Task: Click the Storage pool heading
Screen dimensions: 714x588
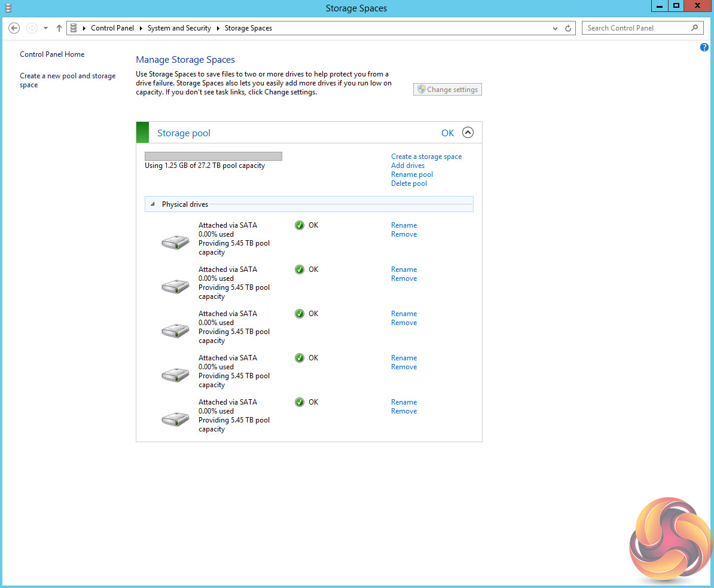Action: click(184, 133)
